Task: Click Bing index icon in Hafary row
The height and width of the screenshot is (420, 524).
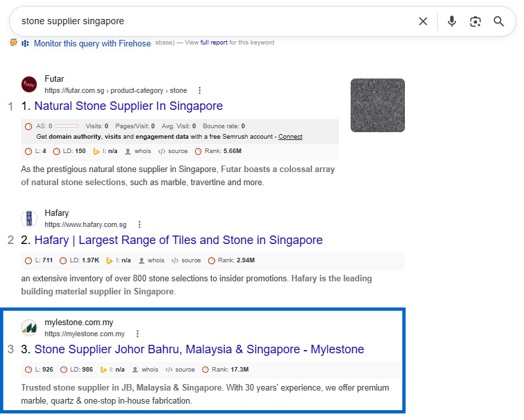Action: point(109,260)
